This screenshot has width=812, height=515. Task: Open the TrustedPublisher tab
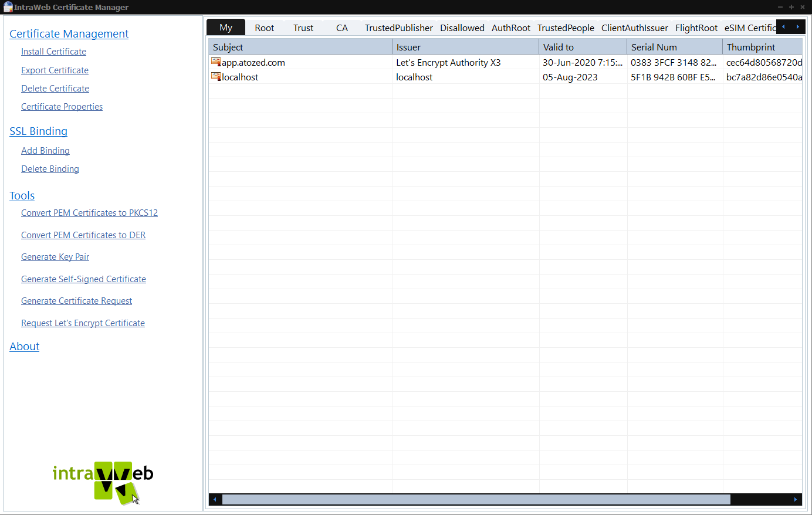click(x=399, y=28)
